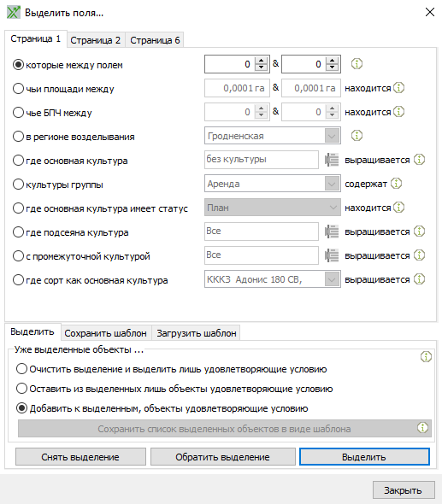Open the 'Загрузить шаблон' tab

click(197, 333)
